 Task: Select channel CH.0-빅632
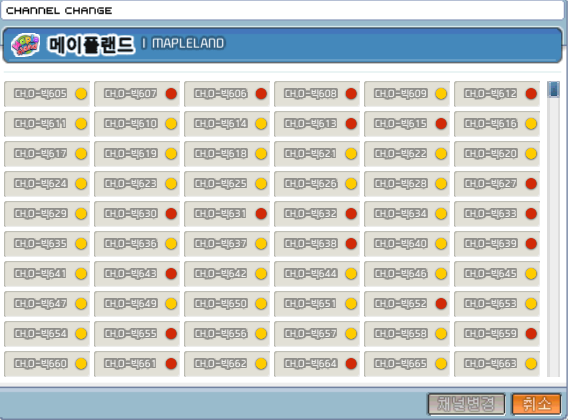point(317,214)
